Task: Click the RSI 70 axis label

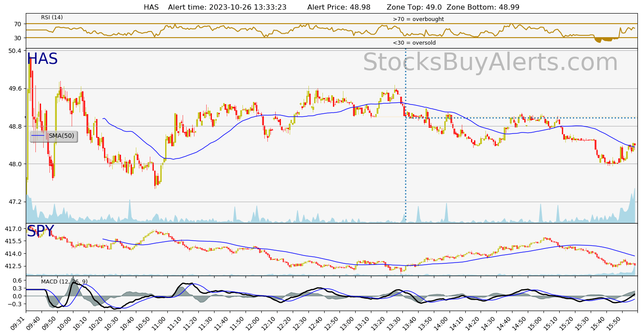Action: point(18,24)
